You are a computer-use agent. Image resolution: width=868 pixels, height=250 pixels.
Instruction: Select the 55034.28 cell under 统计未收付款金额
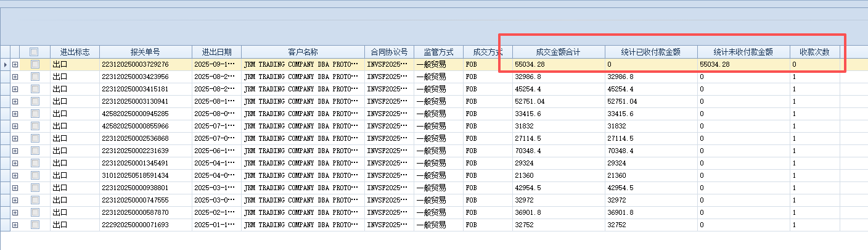point(743,64)
